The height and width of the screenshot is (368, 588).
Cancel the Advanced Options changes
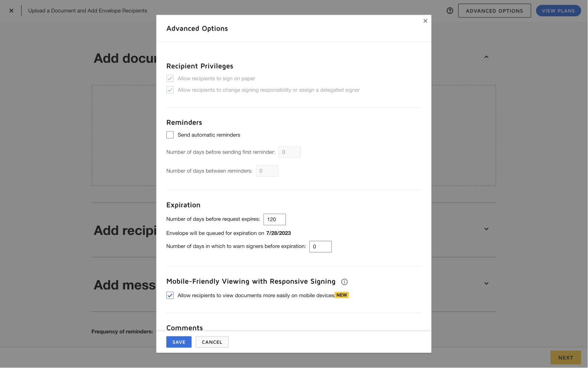(212, 342)
